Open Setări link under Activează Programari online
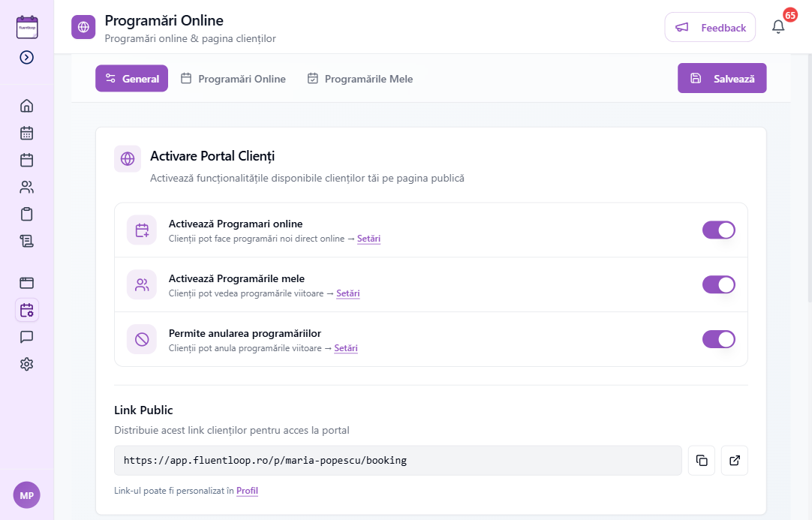 click(x=368, y=239)
